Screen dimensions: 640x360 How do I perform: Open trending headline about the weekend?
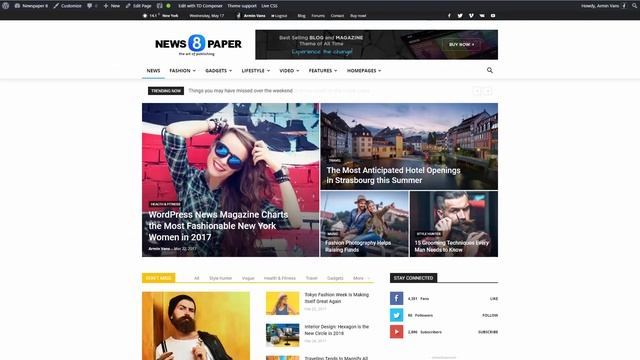coord(240,91)
